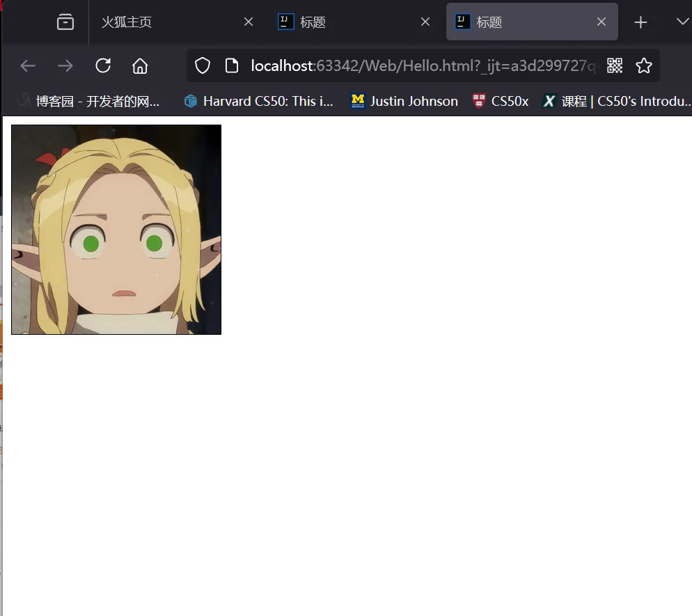Open the Firefox View tab overview icon
This screenshot has width=692, height=616.
(x=65, y=22)
